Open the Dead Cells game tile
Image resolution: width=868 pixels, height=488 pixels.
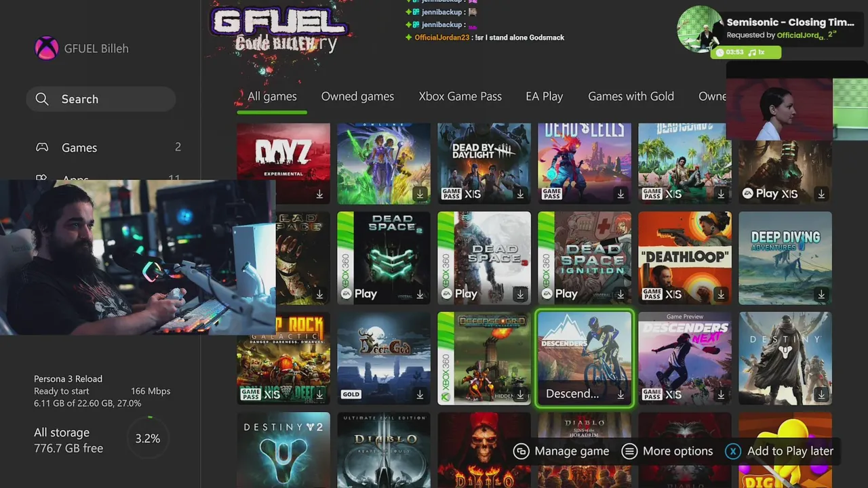(585, 163)
